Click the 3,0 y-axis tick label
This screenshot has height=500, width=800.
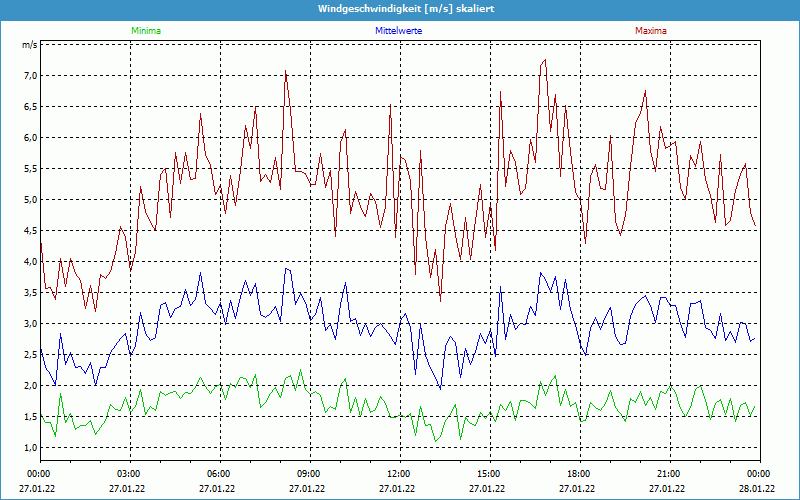click(30, 323)
